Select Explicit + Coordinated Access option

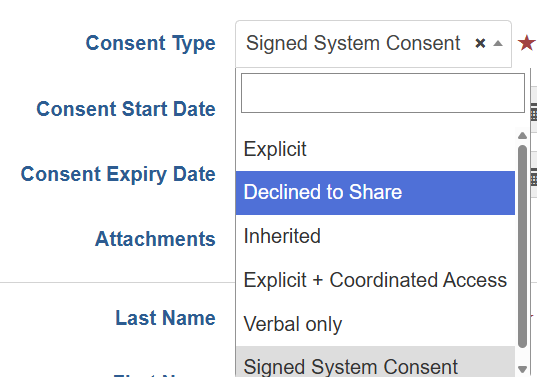pyautogui.click(x=375, y=280)
